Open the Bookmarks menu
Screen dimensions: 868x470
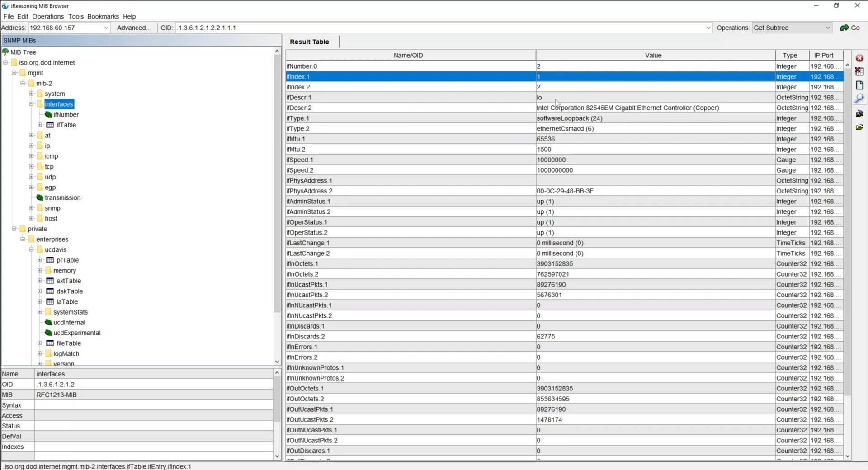pyautogui.click(x=103, y=17)
